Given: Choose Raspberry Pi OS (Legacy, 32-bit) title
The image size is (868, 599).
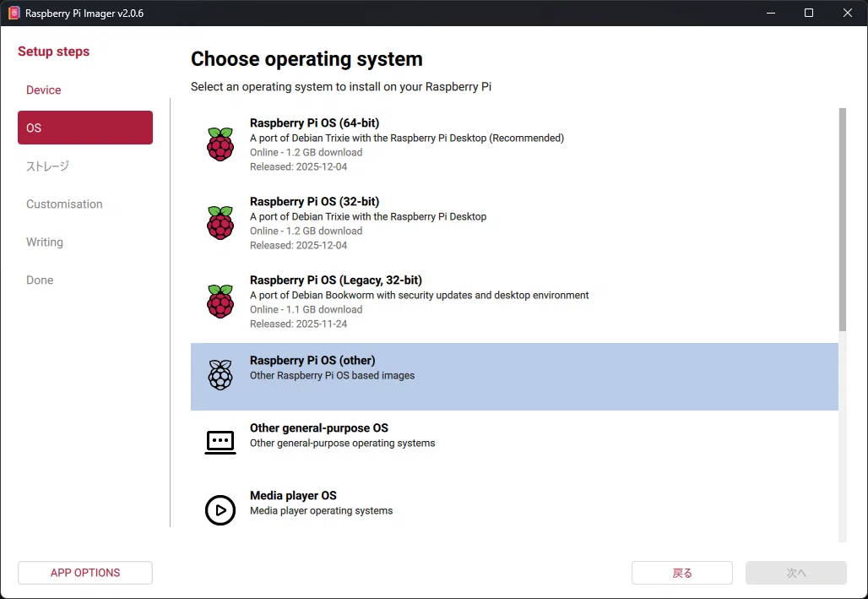Looking at the screenshot, I should pyautogui.click(x=336, y=280).
